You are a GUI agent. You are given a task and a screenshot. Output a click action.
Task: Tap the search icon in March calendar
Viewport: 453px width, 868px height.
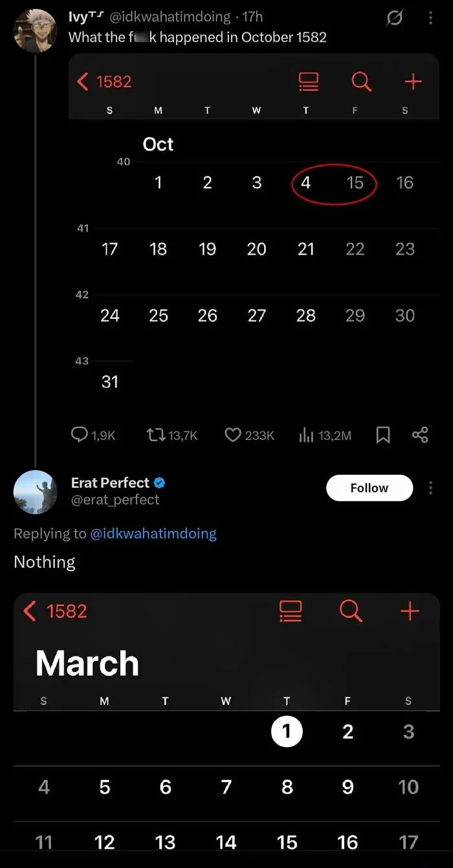351,611
